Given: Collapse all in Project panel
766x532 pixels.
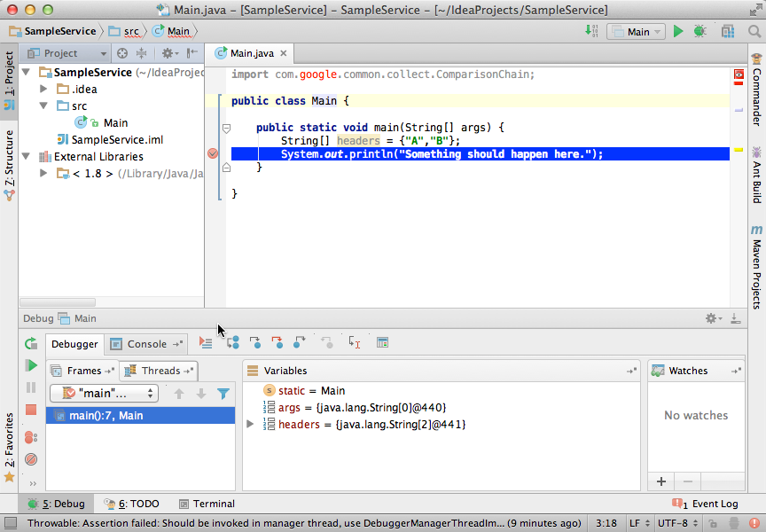Looking at the screenshot, I should pos(141,53).
